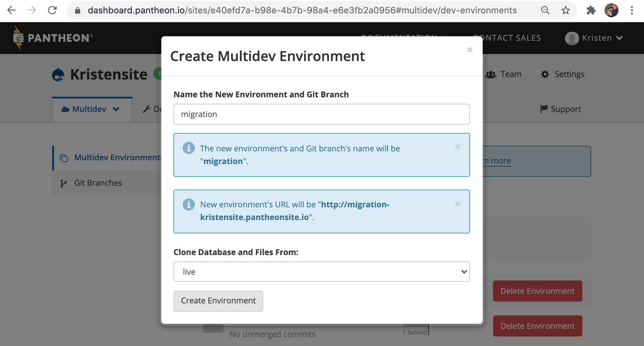Click the wrench icon on Dev tab
Image resolution: width=644 pixels, height=346 pixels.
(146, 109)
